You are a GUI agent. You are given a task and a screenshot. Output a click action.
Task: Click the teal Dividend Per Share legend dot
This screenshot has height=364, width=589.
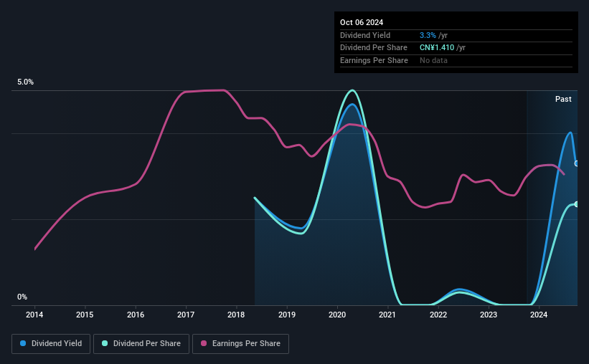[105, 343]
